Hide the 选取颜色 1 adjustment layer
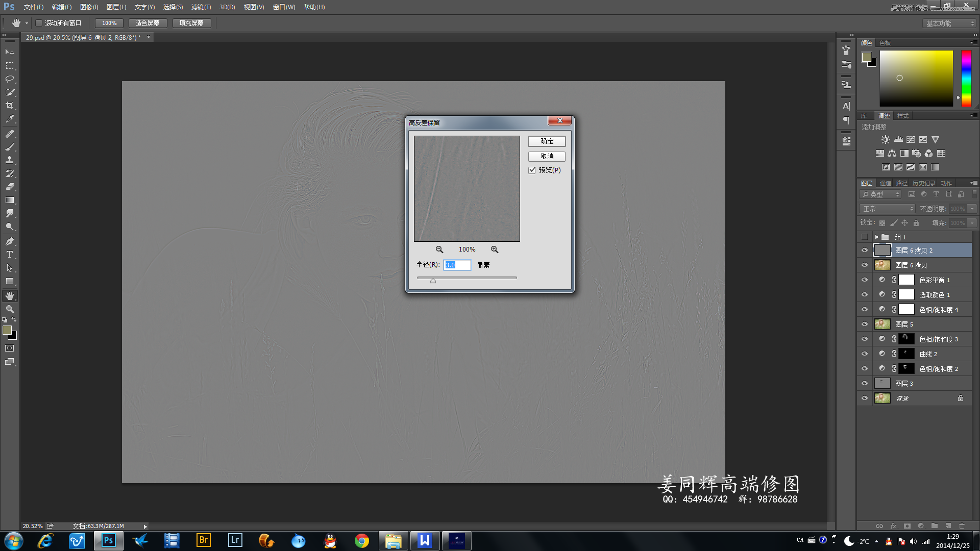 865,295
